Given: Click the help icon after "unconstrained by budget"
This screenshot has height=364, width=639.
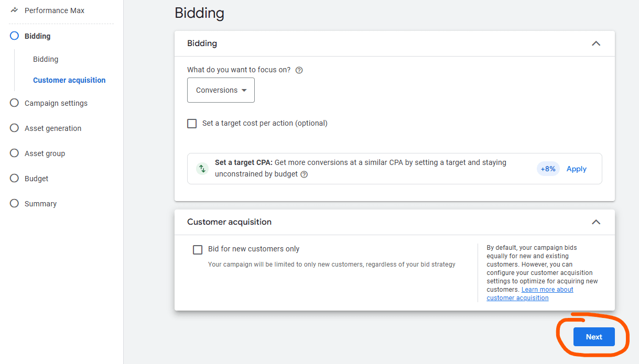Looking at the screenshot, I should coord(305,174).
